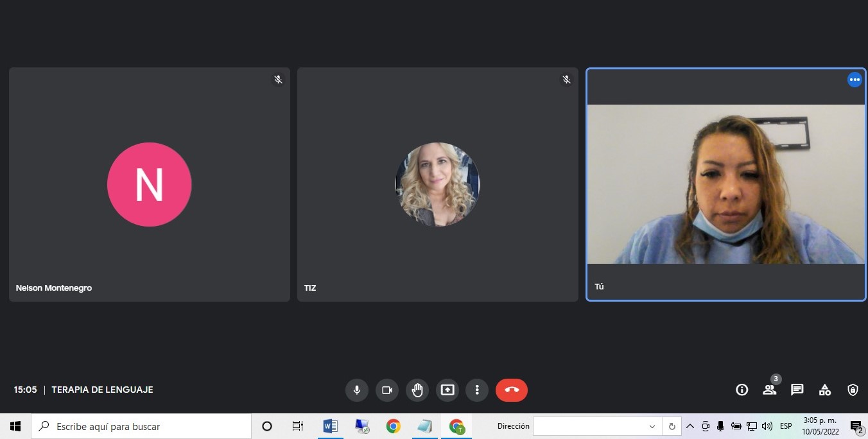The image size is (868, 439).
Task: Show hidden system tray icons
Action: [690, 426]
